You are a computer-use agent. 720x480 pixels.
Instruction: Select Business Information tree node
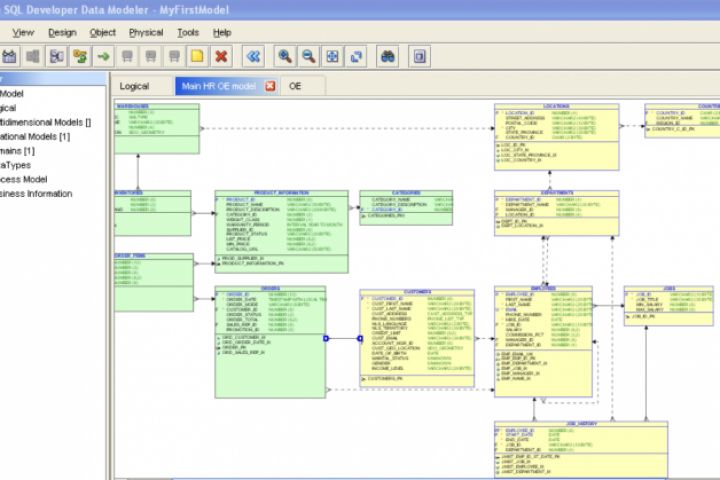[x=36, y=193]
